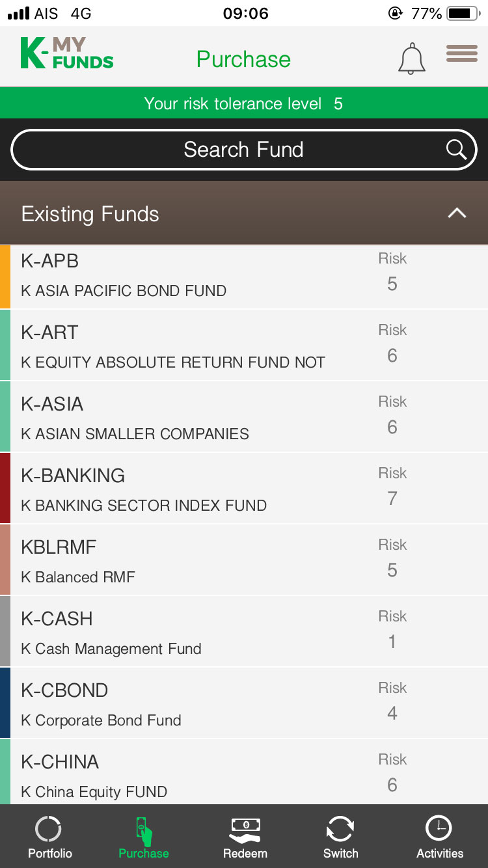Tap the Search Fund field
Viewport: 488px width, 868px height.
pyautogui.click(x=243, y=150)
